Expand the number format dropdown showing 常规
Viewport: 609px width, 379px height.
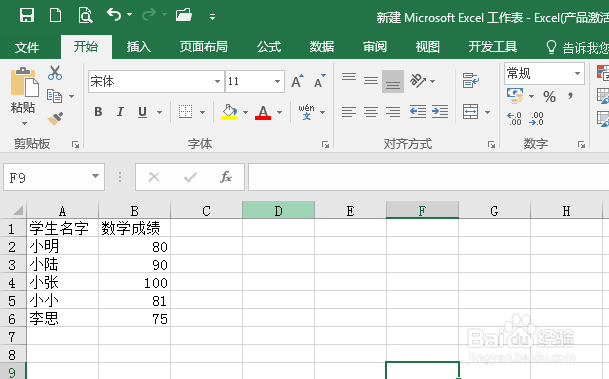[x=577, y=73]
